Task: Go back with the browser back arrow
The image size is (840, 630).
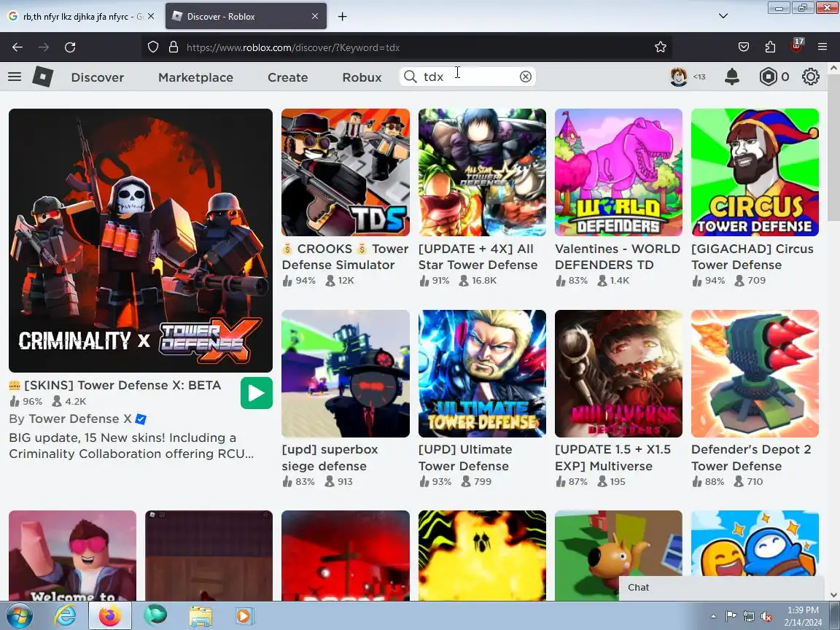Action: pos(17,47)
